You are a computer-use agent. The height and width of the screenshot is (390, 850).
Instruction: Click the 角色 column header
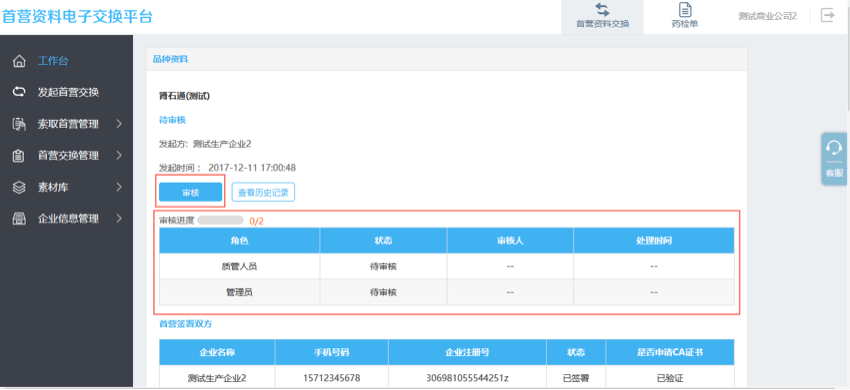coord(240,240)
